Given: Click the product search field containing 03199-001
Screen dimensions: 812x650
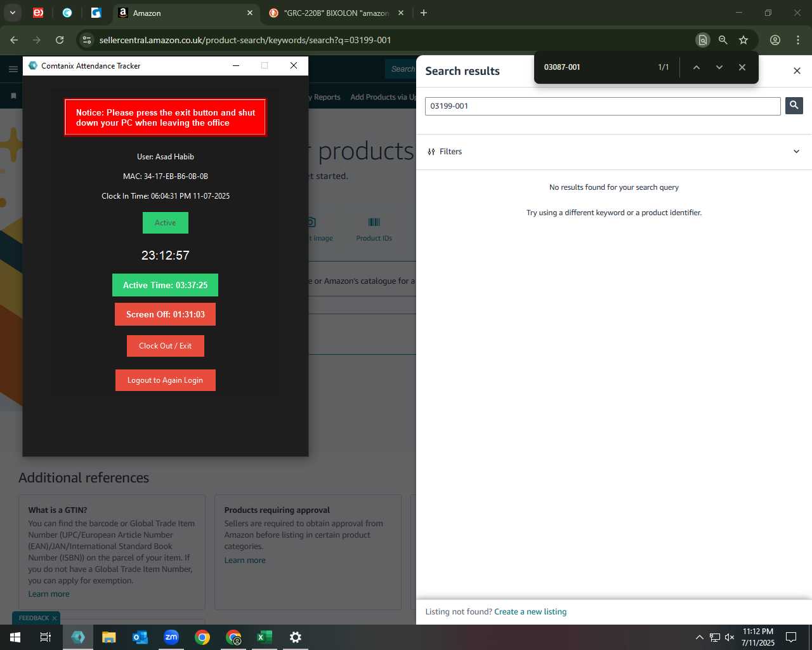Looking at the screenshot, I should (x=603, y=106).
